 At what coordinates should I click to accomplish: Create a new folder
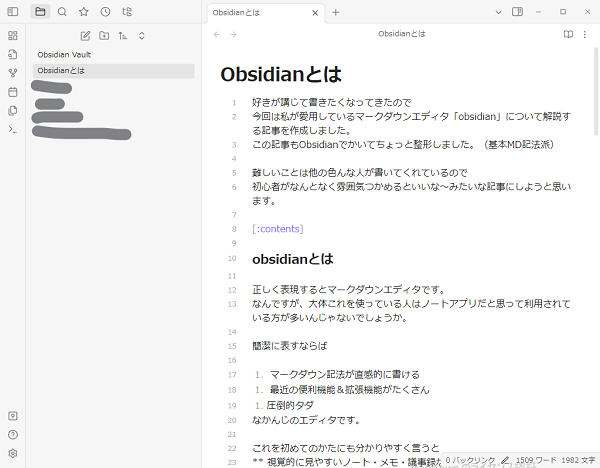[104, 36]
